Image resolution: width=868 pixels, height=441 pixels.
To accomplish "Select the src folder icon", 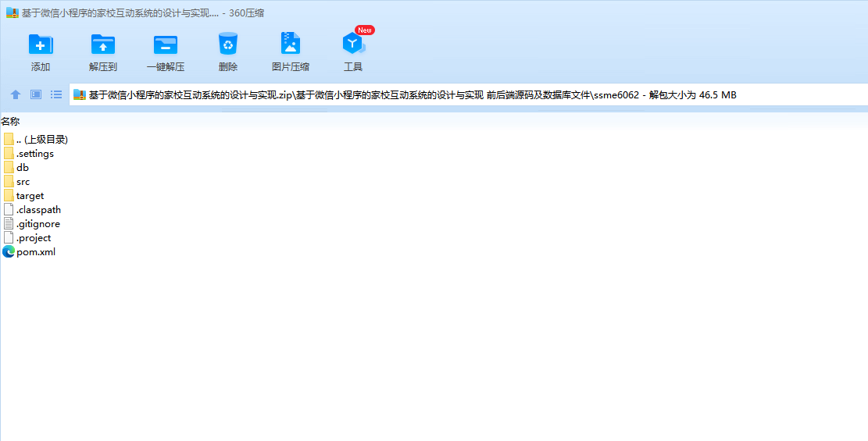I will click(x=9, y=182).
